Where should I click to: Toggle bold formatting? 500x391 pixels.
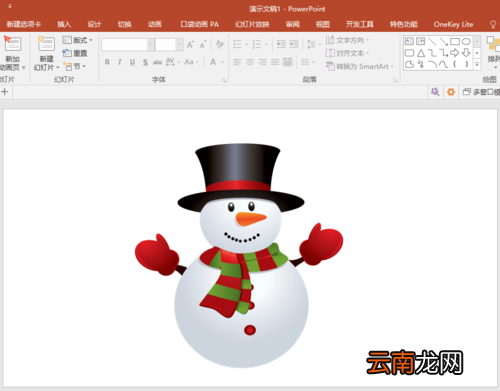coord(107,62)
